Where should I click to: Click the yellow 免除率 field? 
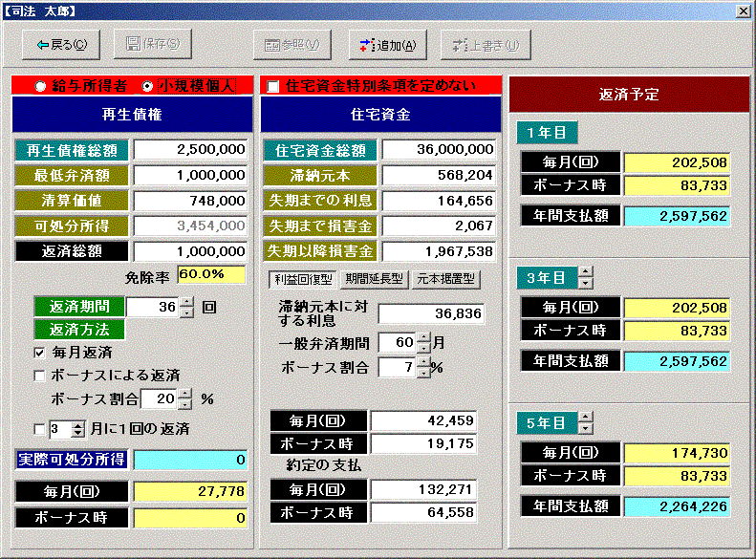pos(211,275)
